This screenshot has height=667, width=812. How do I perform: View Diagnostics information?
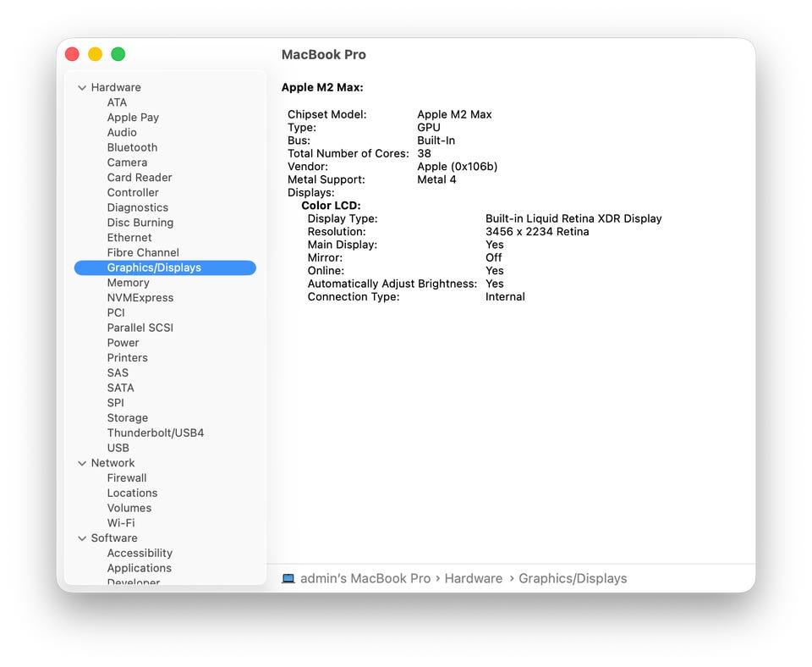[x=138, y=208]
